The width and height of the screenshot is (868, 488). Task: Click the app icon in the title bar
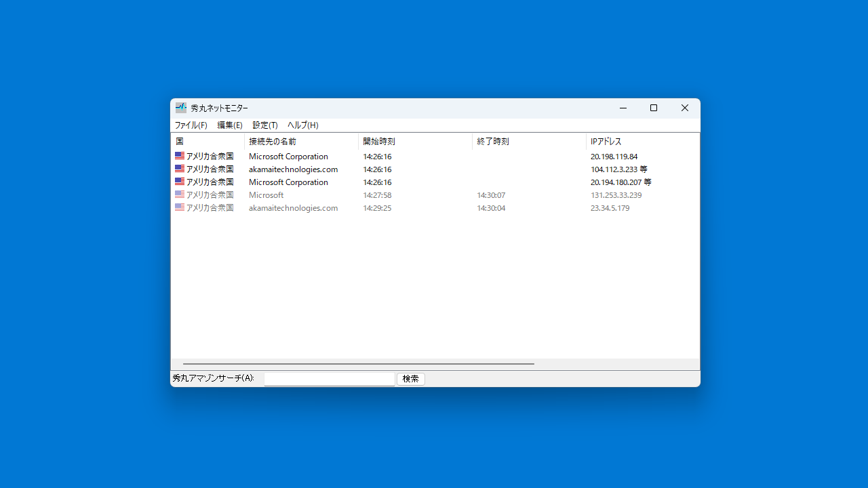point(180,108)
